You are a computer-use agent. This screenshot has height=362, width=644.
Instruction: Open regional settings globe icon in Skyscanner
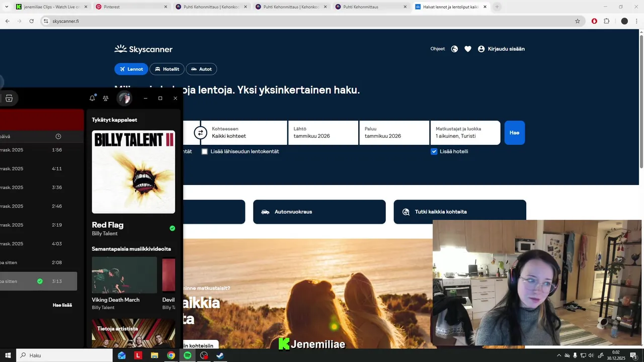coord(454,49)
